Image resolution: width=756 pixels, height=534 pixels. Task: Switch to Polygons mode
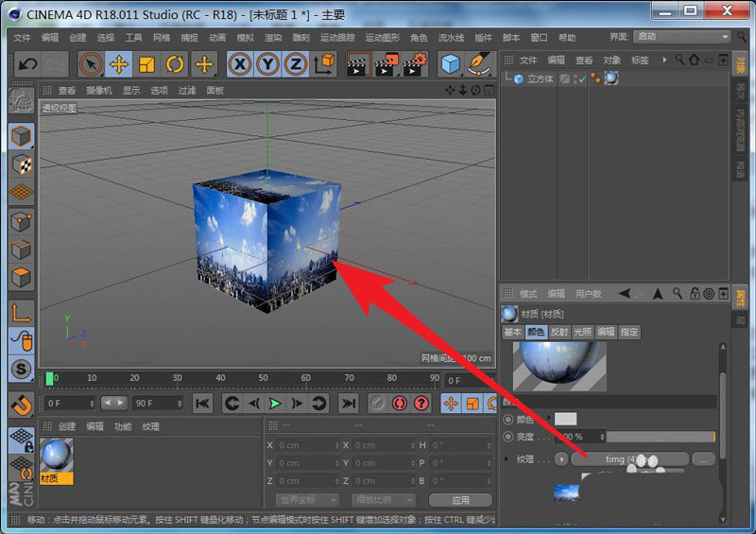click(x=21, y=277)
